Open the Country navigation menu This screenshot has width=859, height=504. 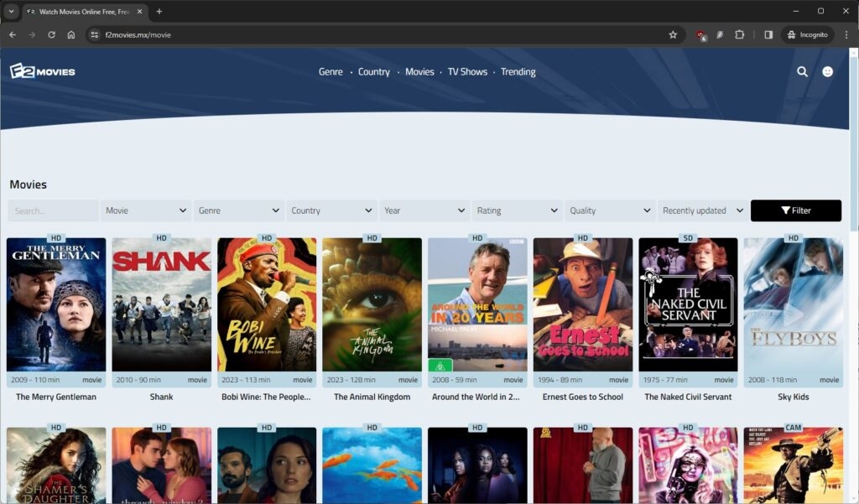[x=373, y=72]
